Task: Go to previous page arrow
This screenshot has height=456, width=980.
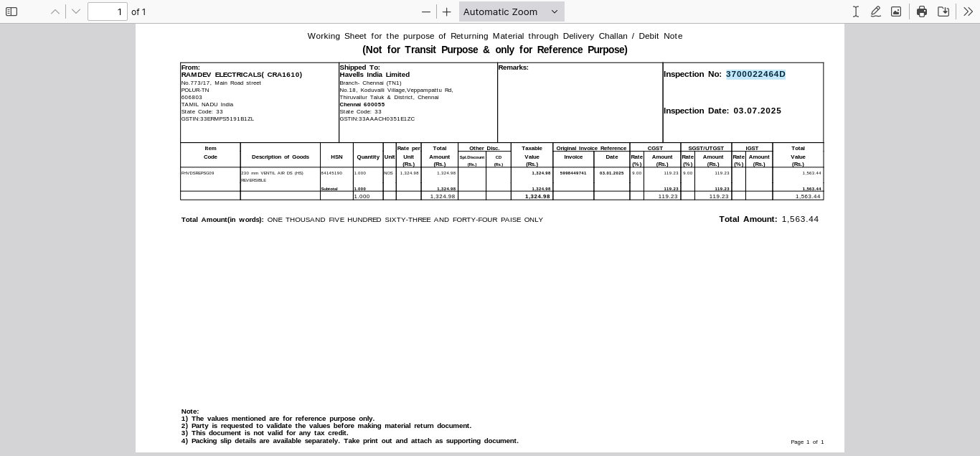Action: [55, 11]
